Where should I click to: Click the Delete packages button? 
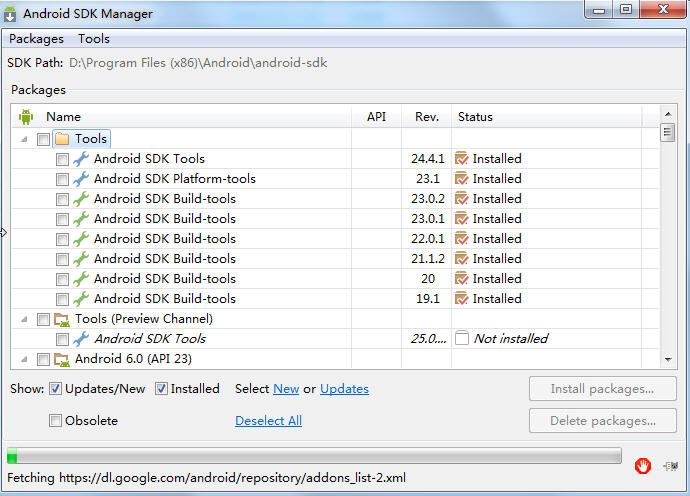pyautogui.click(x=602, y=421)
